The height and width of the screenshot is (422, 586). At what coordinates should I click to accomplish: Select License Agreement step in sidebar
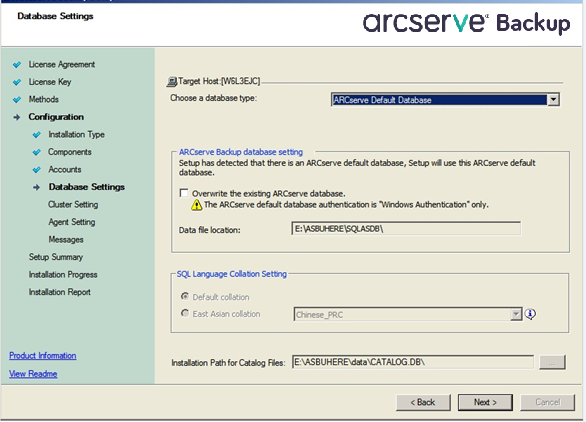click(x=62, y=65)
